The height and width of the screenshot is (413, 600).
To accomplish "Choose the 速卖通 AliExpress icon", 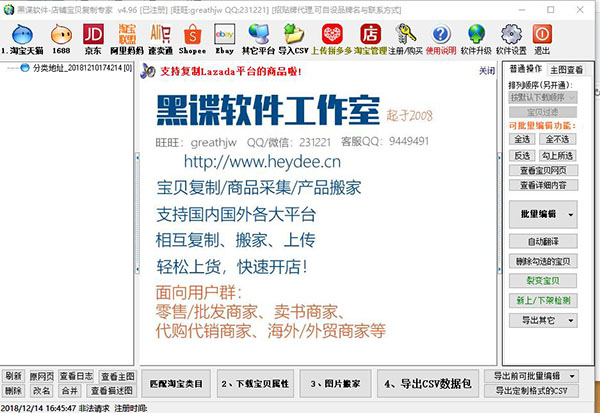I will click(x=160, y=34).
